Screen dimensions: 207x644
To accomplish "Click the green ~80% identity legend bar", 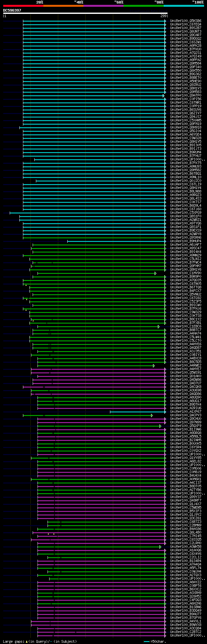I will [x=144, y=6].
